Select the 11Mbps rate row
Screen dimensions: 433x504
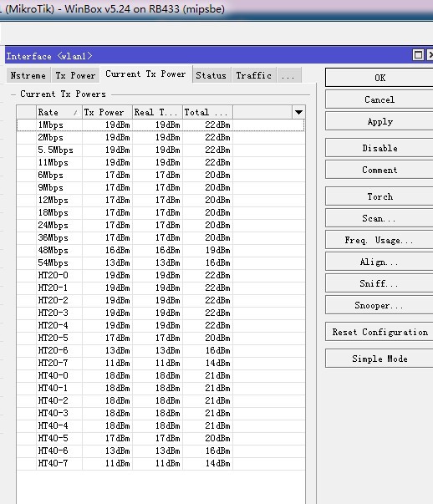[x=160, y=162]
